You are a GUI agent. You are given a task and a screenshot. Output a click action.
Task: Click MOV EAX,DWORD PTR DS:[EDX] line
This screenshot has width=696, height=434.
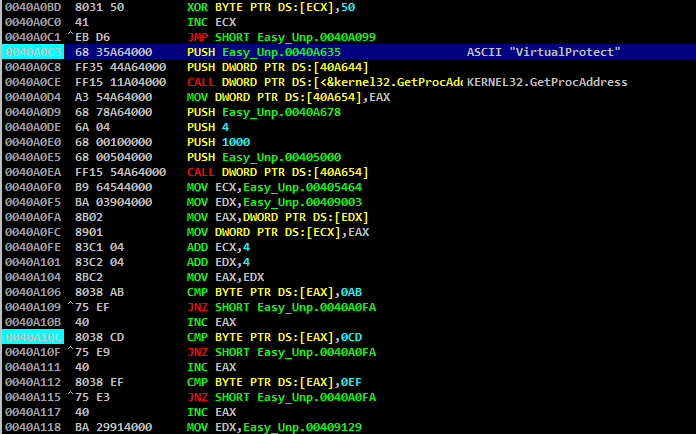(x=278, y=217)
